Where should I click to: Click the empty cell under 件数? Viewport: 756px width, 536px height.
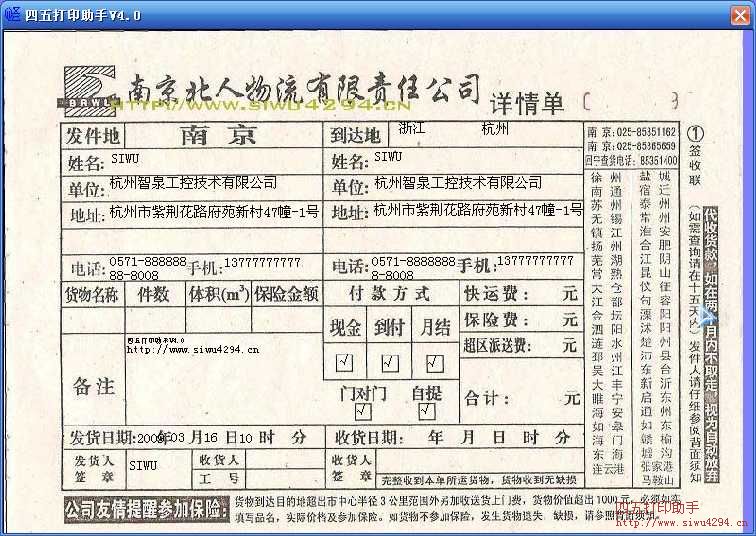click(x=155, y=320)
